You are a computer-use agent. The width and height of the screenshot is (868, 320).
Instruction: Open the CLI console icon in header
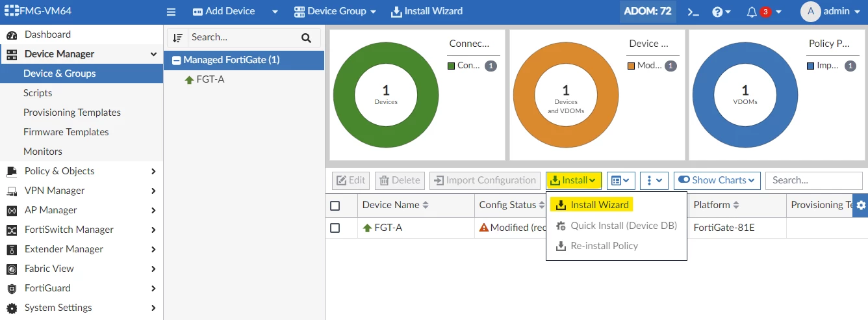click(693, 12)
